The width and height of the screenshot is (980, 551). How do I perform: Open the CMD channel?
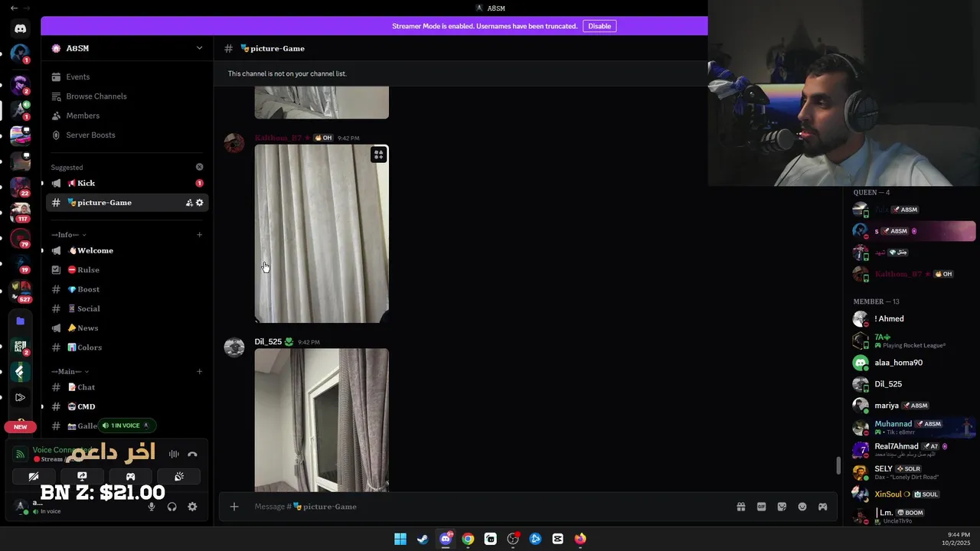click(127, 407)
